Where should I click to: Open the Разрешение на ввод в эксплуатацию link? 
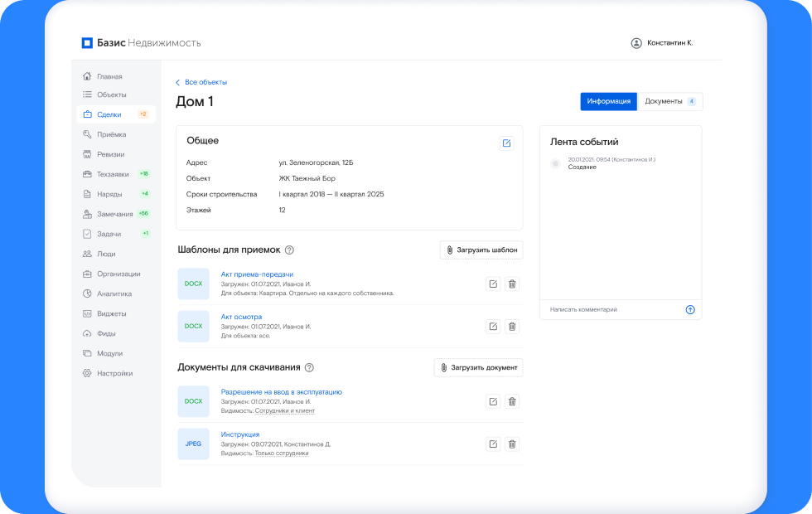point(281,391)
